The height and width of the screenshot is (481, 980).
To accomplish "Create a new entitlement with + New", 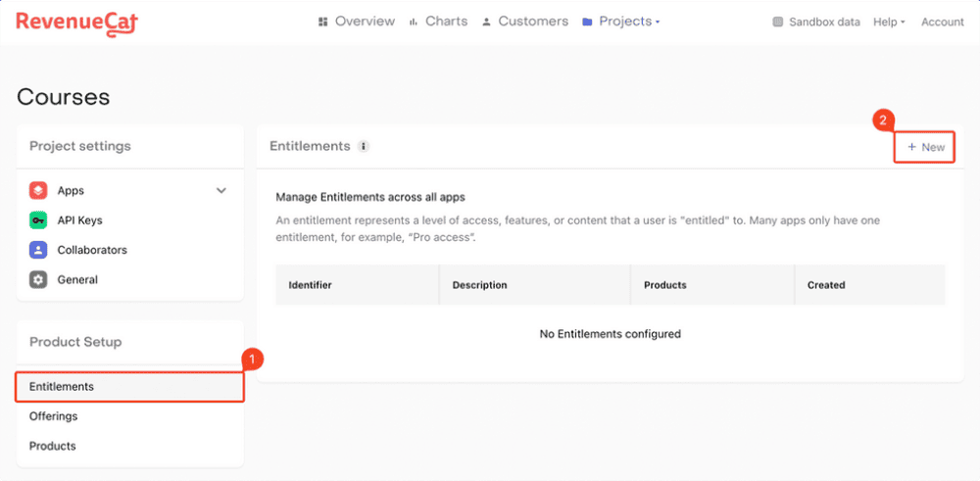I will [x=925, y=147].
